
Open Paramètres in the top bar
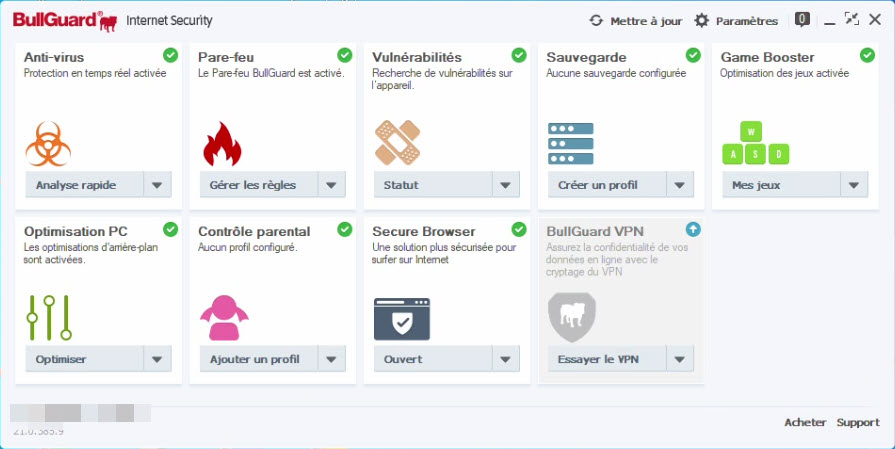click(x=736, y=21)
